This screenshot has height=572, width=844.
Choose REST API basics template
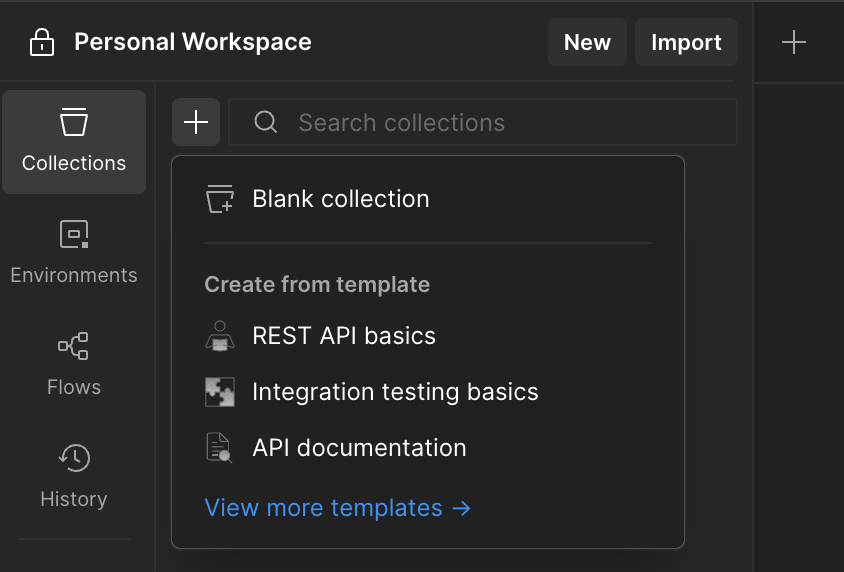click(x=344, y=335)
